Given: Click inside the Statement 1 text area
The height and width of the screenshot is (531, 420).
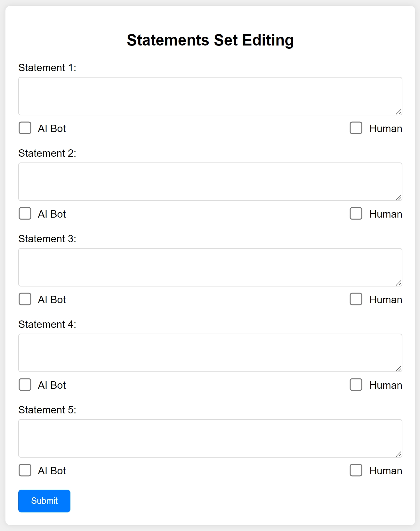Looking at the screenshot, I should (x=210, y=96).
